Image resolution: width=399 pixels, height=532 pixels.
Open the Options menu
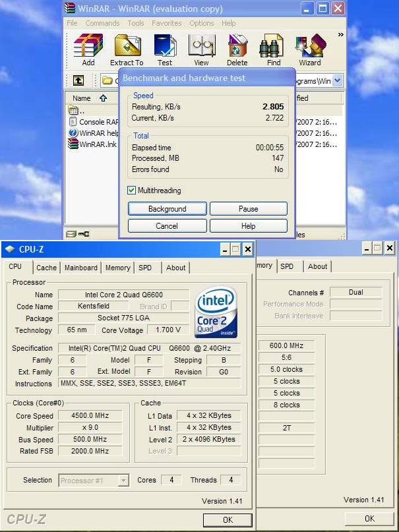point(202,23)
